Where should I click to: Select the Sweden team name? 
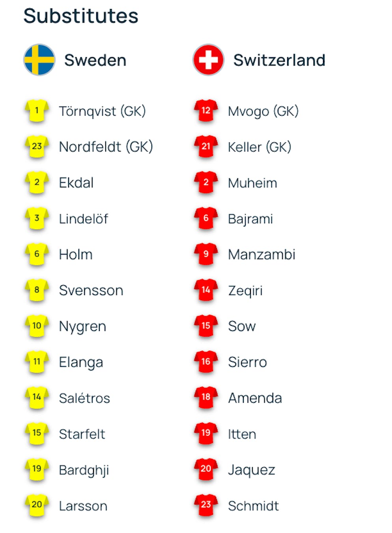(95, 60)
